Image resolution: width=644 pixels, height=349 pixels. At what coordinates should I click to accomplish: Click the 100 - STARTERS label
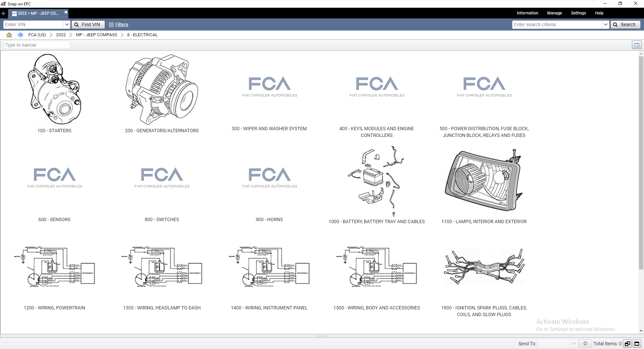click(x=54, y=131)
